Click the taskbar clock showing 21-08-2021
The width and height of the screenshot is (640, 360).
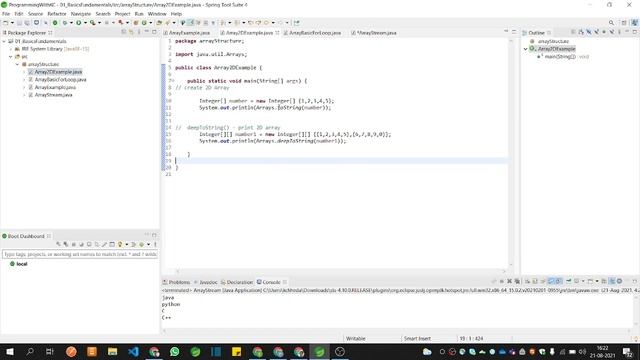[602, 352]
